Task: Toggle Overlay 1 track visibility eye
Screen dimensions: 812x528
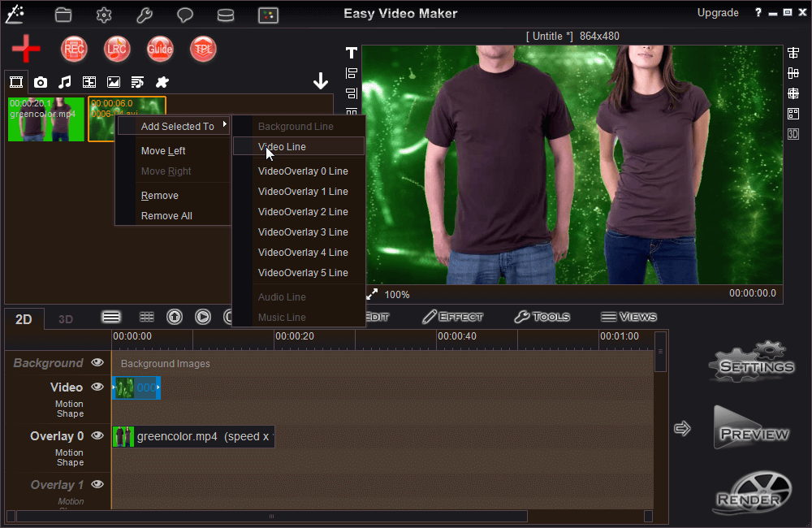Action: coord(97,484)
